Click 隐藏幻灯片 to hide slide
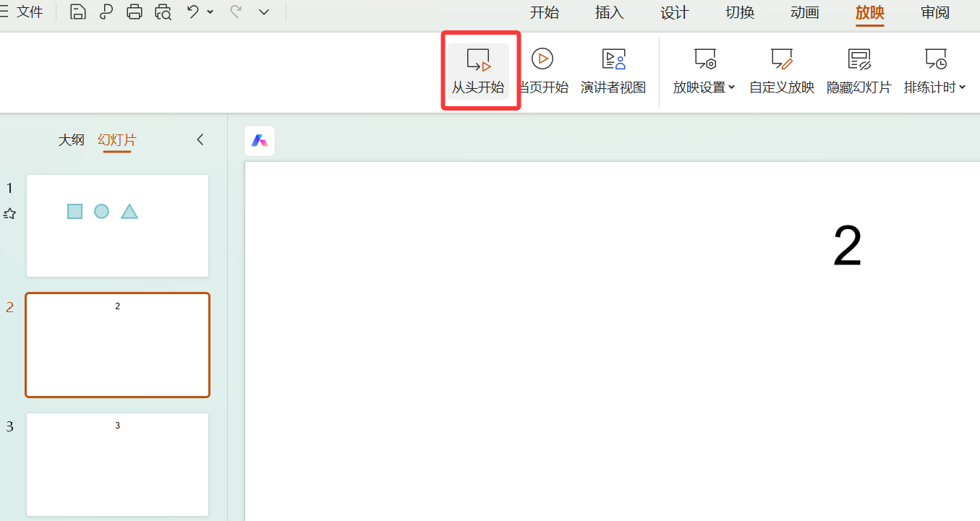The image size is (980, 521). 859,71
